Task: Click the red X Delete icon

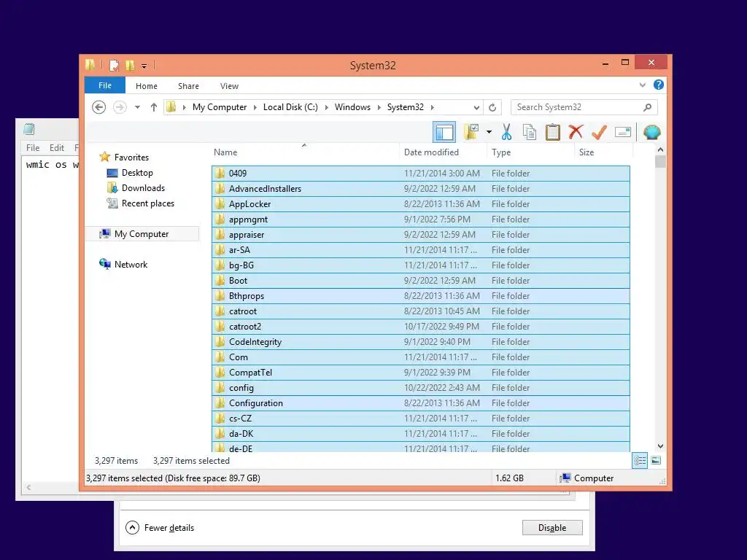Action: pyautogui.click(x=576, y=132)
